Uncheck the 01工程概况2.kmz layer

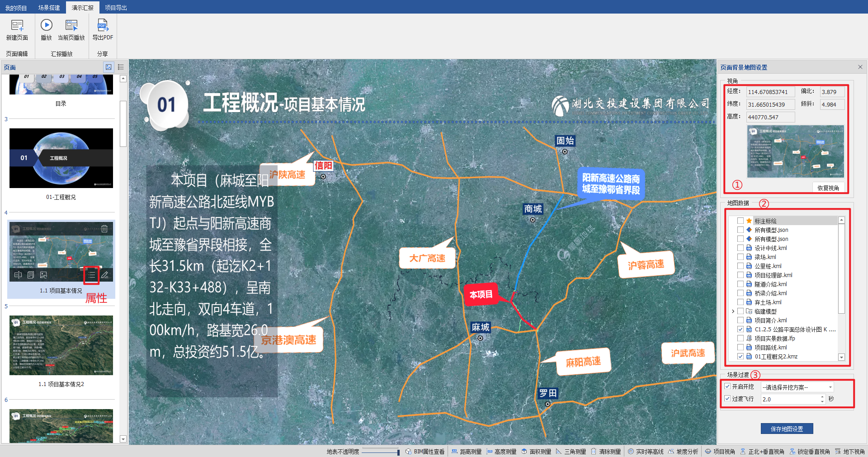[741, 356]
